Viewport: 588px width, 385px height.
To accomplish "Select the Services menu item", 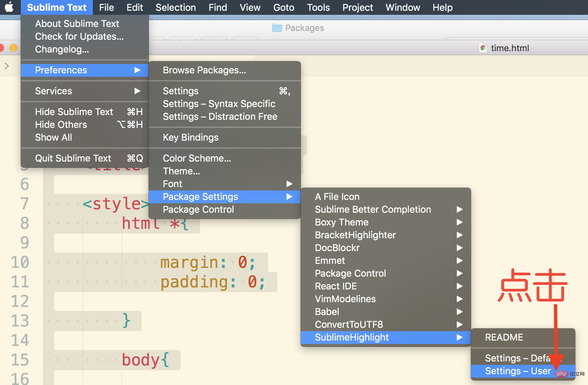I will pyautogui.click(x=85, y=91).
